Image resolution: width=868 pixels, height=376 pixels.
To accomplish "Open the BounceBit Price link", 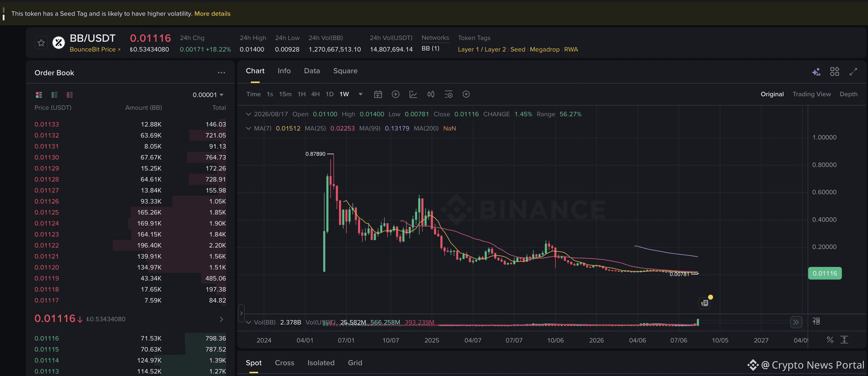I will coord(95,50).
